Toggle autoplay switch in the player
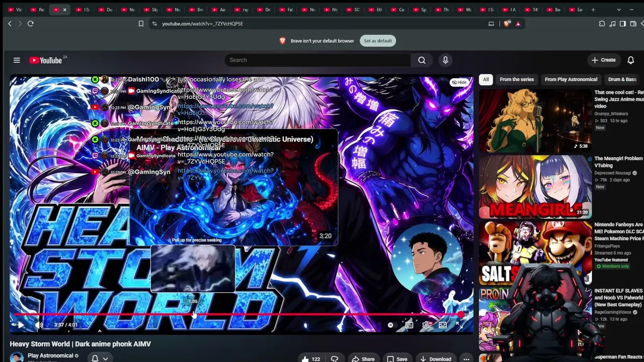This screenshot has height=362, width=644. tap(390, 325)
